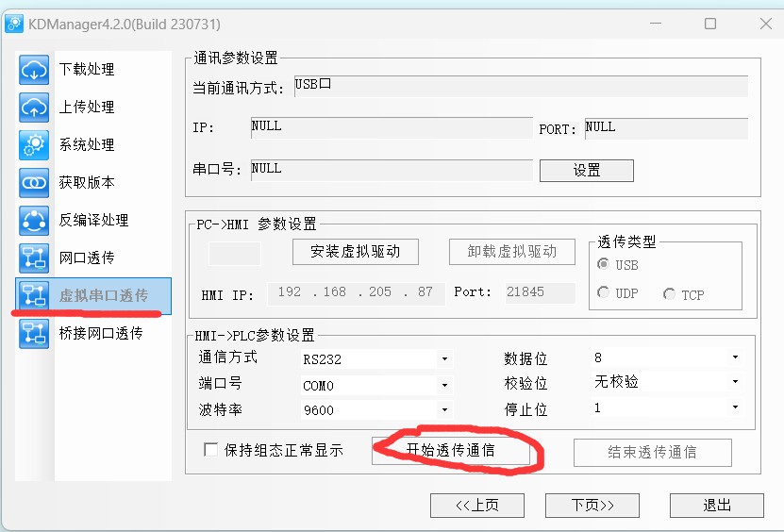Viewport: 784px width, 532px height.
Task: Click the 系统处理 gear icon
Action: click(34, 145)
